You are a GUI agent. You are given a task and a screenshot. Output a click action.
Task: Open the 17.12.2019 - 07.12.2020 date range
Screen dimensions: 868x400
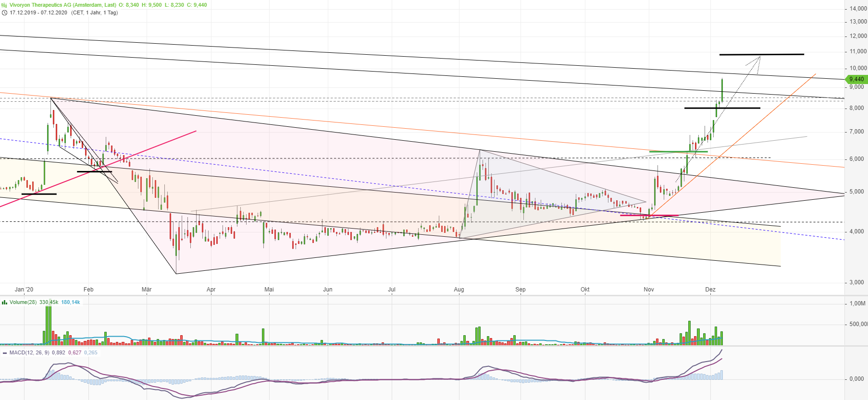pos(38,12)
